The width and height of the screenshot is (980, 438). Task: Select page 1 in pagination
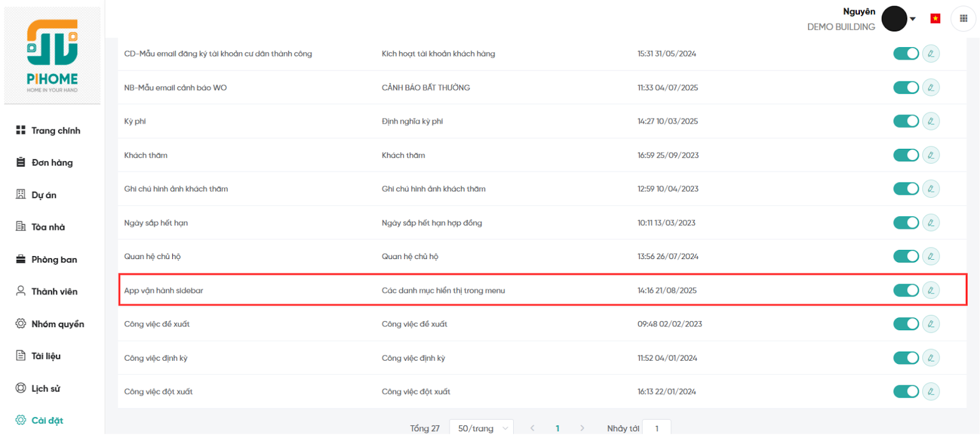click(x=557, y=428)
